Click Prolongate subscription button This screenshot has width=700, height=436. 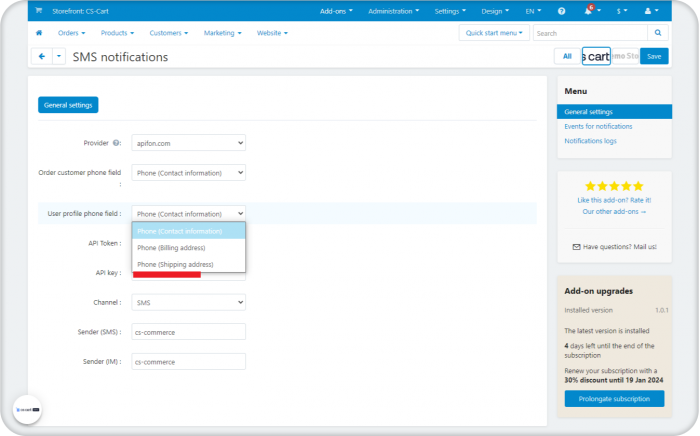point(614,399)
